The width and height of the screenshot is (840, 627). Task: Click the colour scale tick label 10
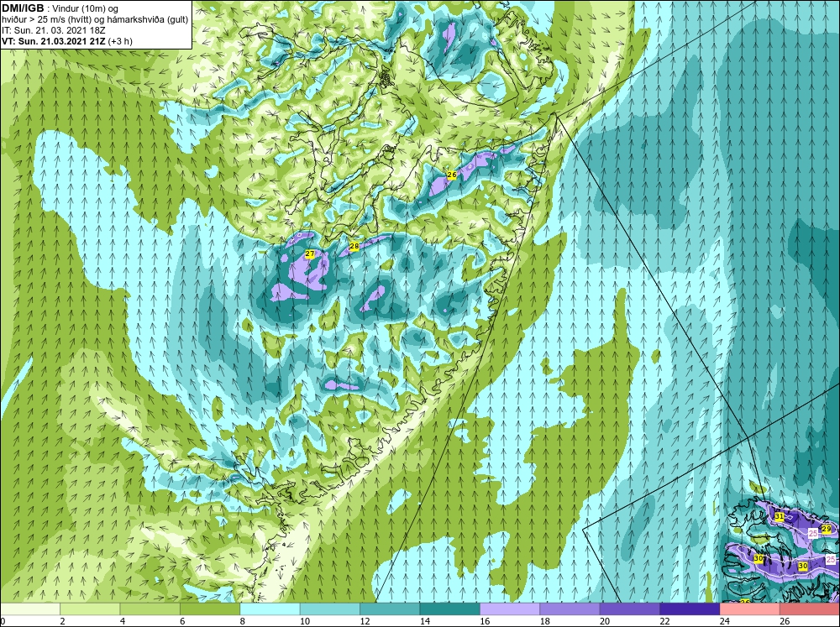pos(304,621)
